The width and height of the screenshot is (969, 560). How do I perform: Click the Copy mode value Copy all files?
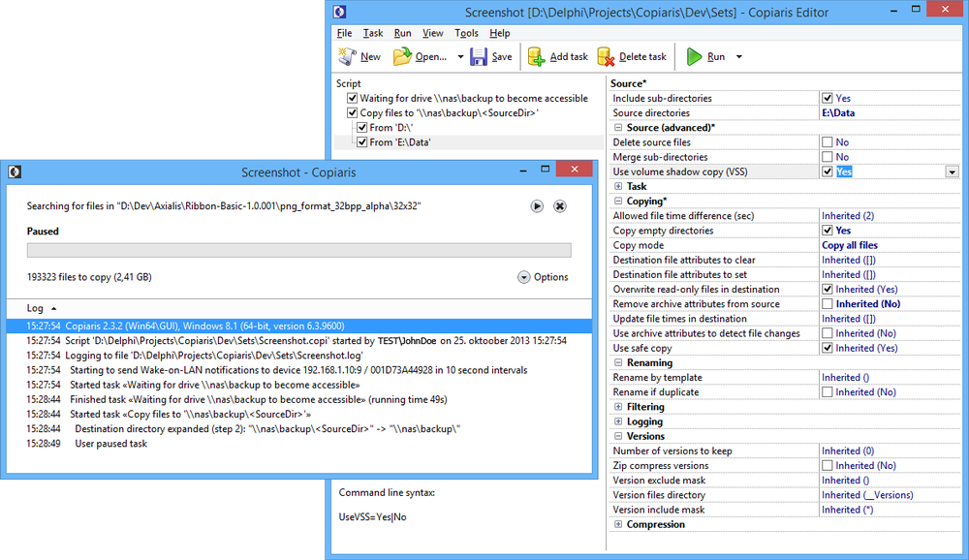[x=850, y=245]
